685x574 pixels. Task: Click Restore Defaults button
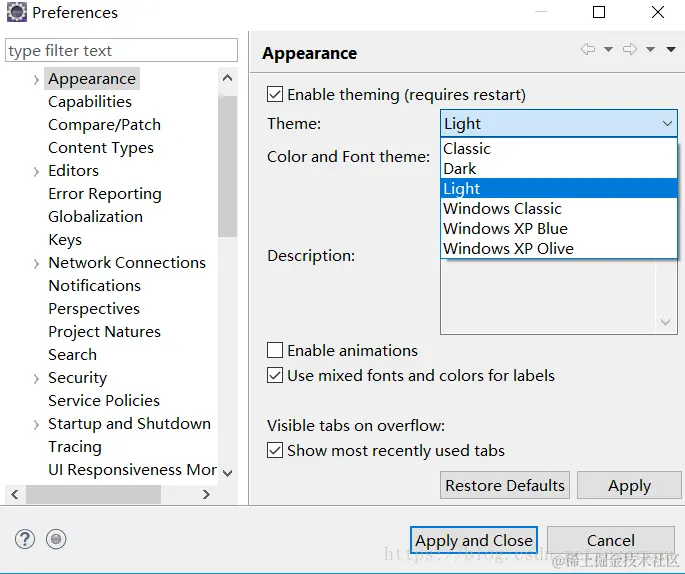[x=505, y=485]
